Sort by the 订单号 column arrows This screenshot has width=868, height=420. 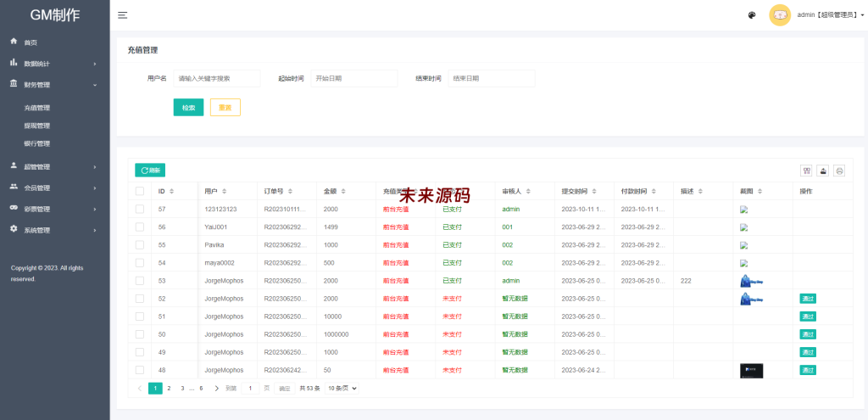pyautogui.click(x=290, y=191)
